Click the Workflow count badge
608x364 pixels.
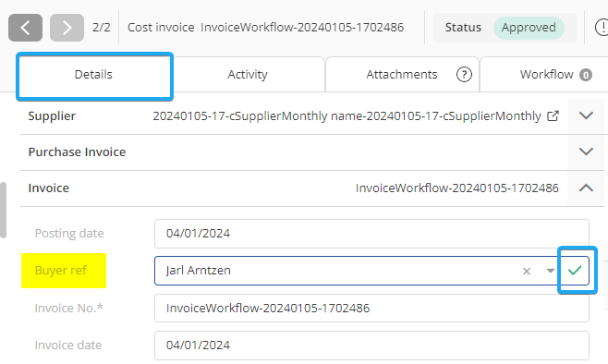point(586,75)
